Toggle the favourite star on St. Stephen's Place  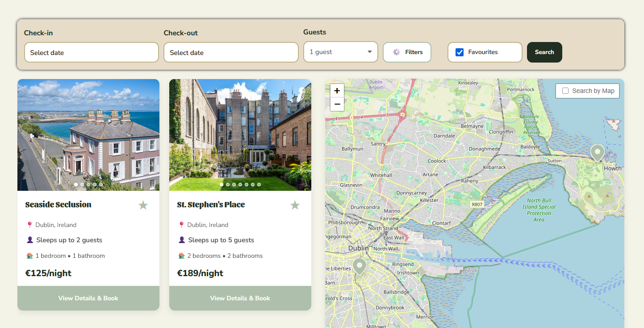(295, 205)
